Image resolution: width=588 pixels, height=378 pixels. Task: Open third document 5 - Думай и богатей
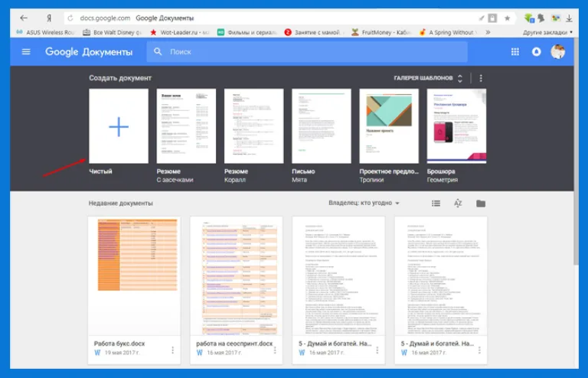338,289
